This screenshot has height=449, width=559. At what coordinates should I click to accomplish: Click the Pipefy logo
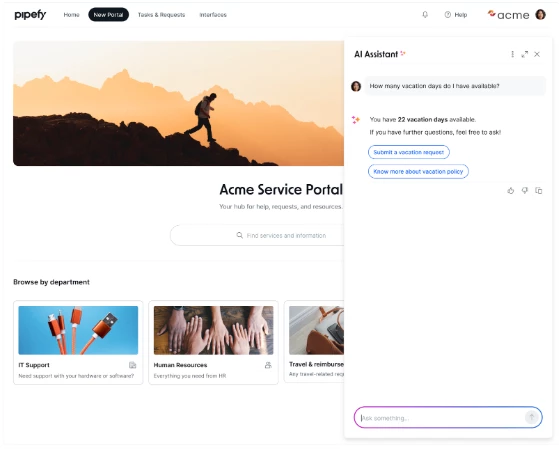click(30, 15)
